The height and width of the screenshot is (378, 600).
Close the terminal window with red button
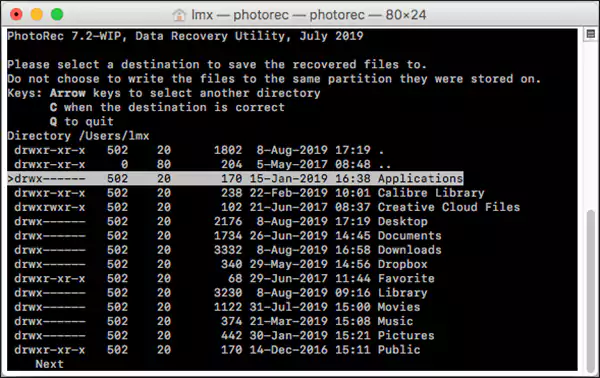tap(16, 15)
